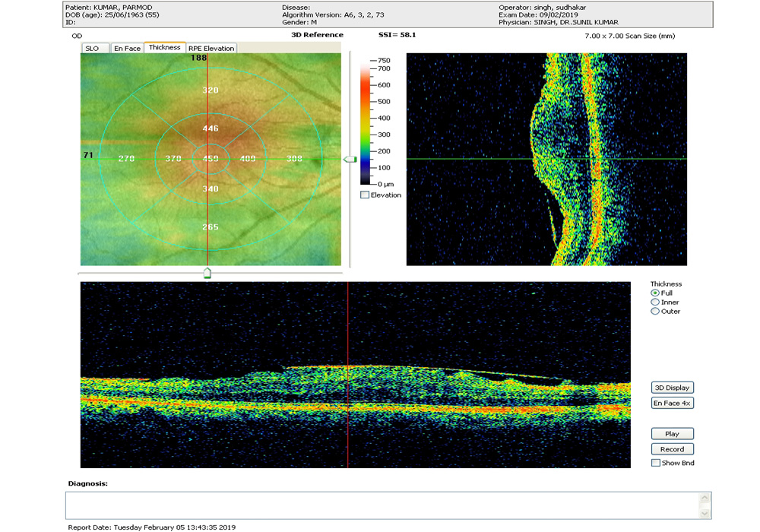This screenshot has width=760, height=532.
Task: Click the 308 outer right sector value
Action: (294, 158)
